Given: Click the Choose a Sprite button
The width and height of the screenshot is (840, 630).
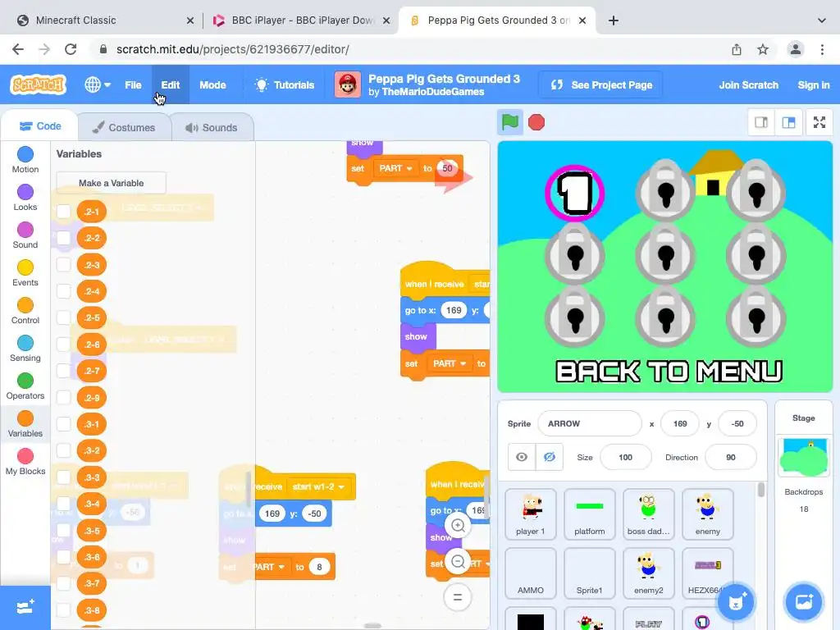Looking at the screenshot, I should pos(736,601).
